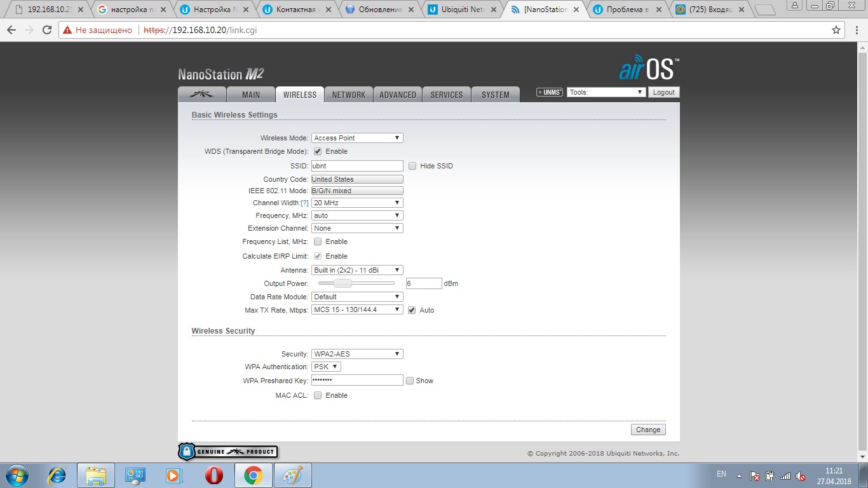Click the Output Power slider handle

[x=342, y=283]
